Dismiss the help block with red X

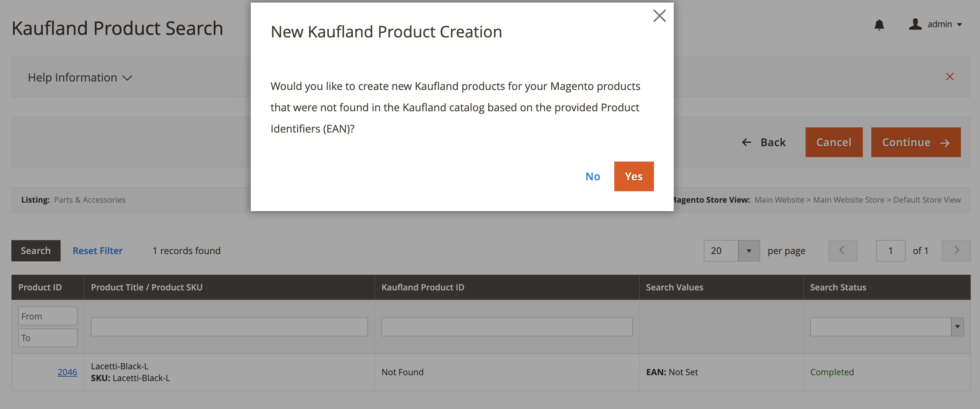tap(950, 77)
